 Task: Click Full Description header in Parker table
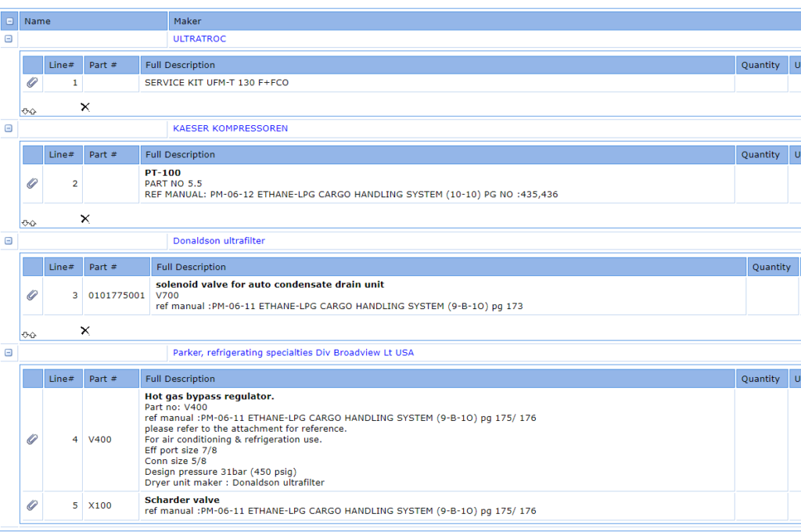pos(437,379)
